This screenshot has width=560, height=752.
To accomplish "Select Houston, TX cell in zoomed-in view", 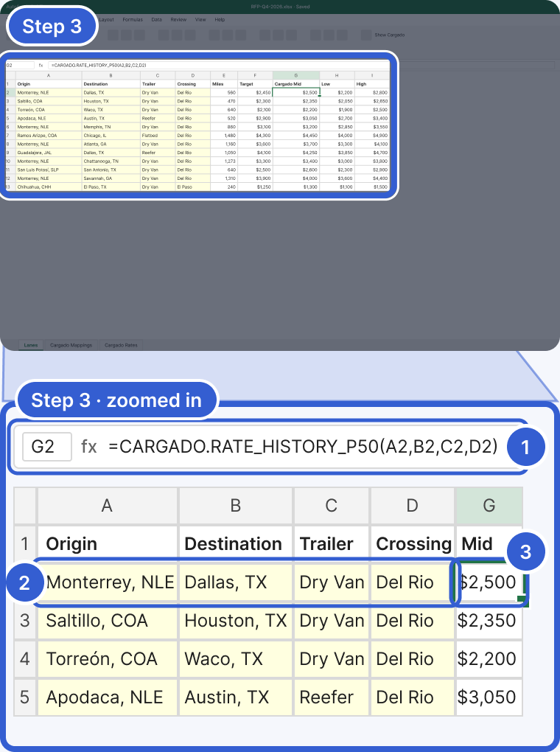I will [235, 621].
